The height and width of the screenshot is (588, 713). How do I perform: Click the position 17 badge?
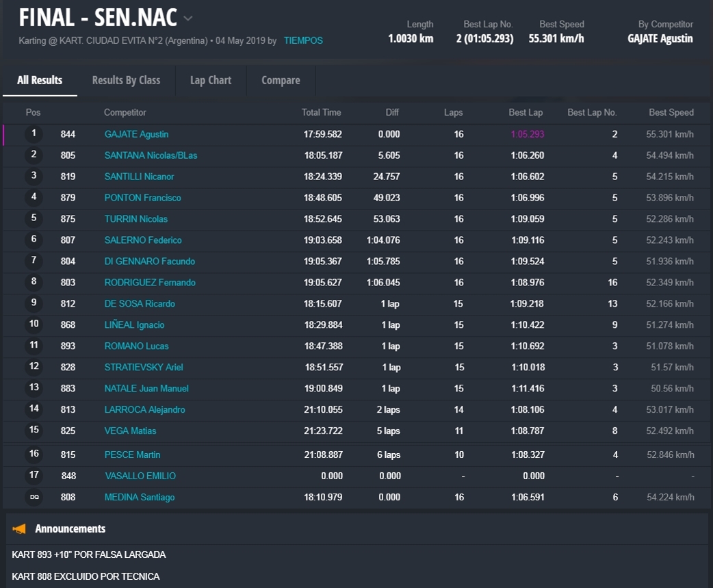[34, 476]
